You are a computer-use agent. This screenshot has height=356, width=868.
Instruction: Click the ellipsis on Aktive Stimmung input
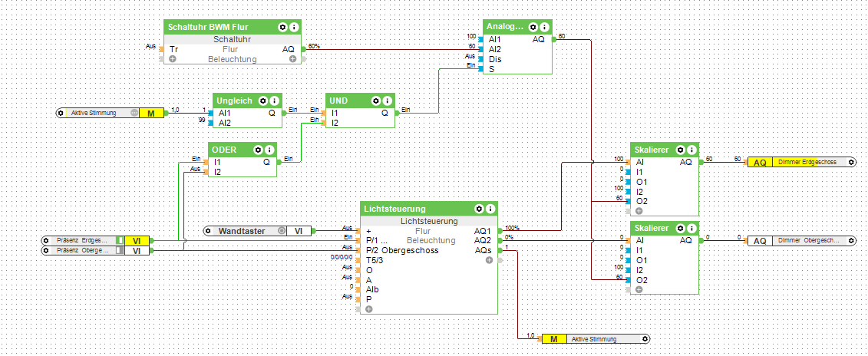pos(135,113)
